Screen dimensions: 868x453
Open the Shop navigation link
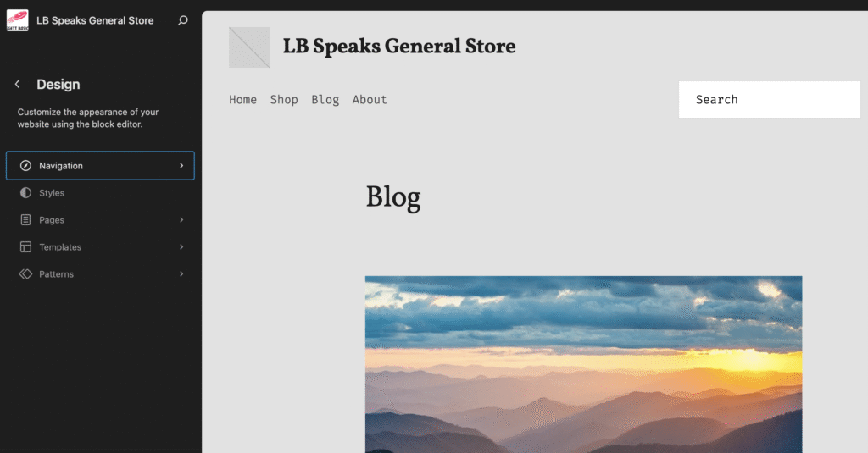coord(284,100)
